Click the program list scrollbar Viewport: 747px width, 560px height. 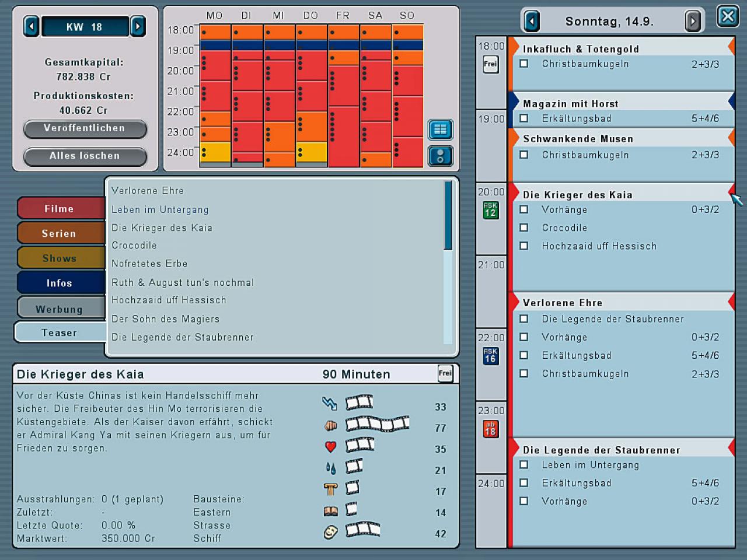point(448,262)
